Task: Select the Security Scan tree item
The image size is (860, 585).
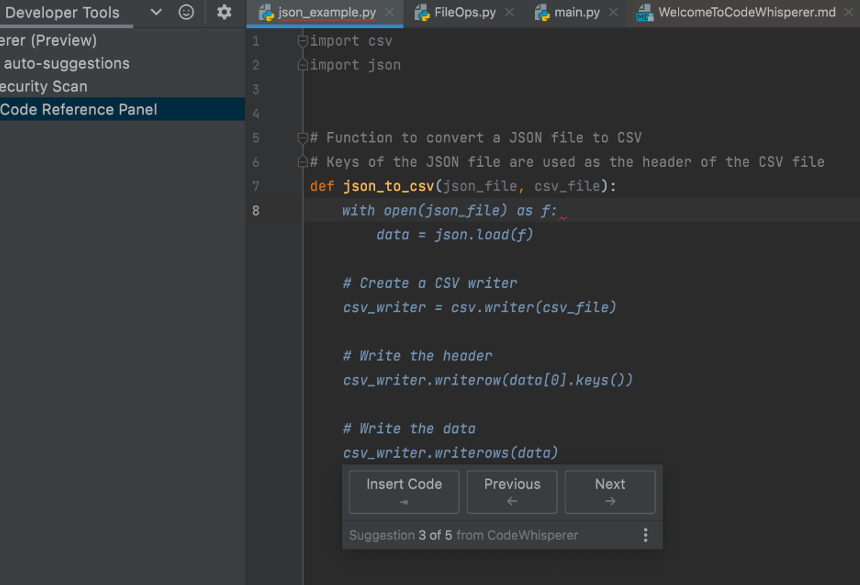Action: (44, 87)
